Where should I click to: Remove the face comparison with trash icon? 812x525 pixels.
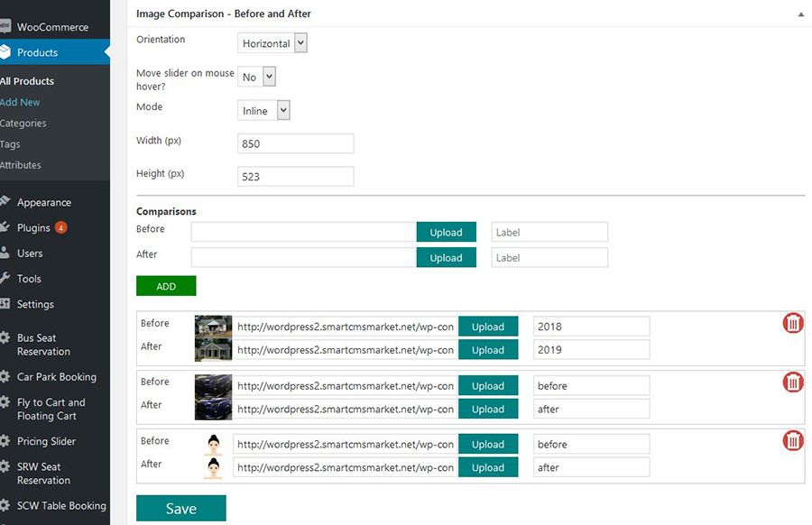792,441
